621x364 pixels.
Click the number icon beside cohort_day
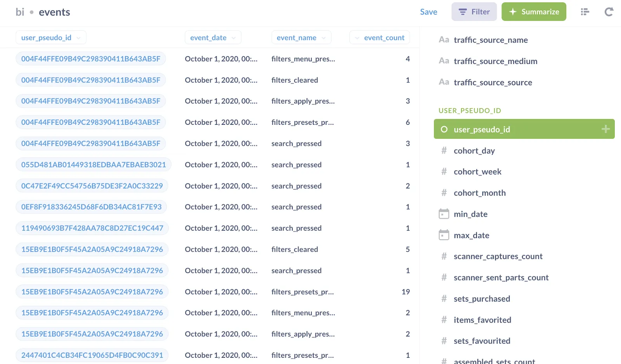444,150
